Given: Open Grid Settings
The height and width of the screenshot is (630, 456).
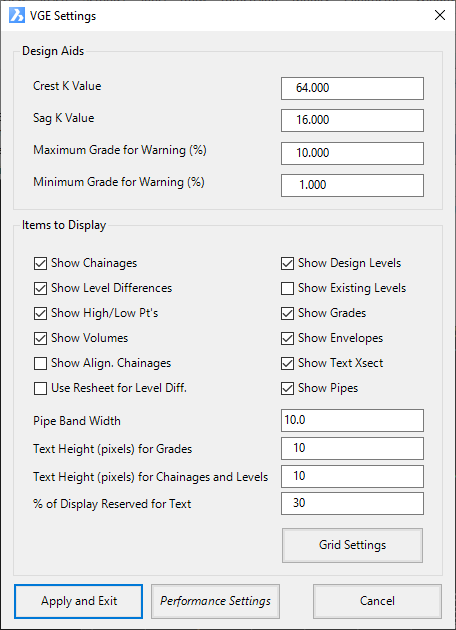Looking at the screenshot, I should click(352, 545).
